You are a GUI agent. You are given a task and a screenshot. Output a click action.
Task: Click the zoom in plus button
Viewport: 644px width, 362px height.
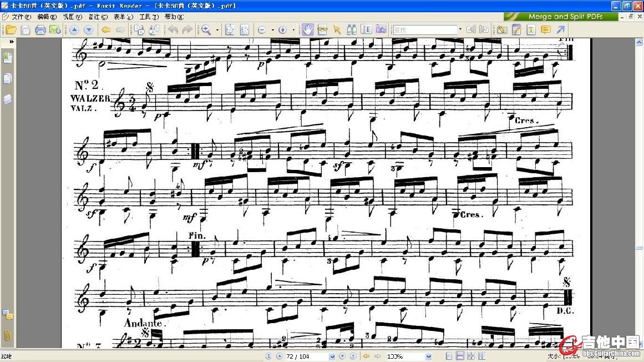[282, 29]
